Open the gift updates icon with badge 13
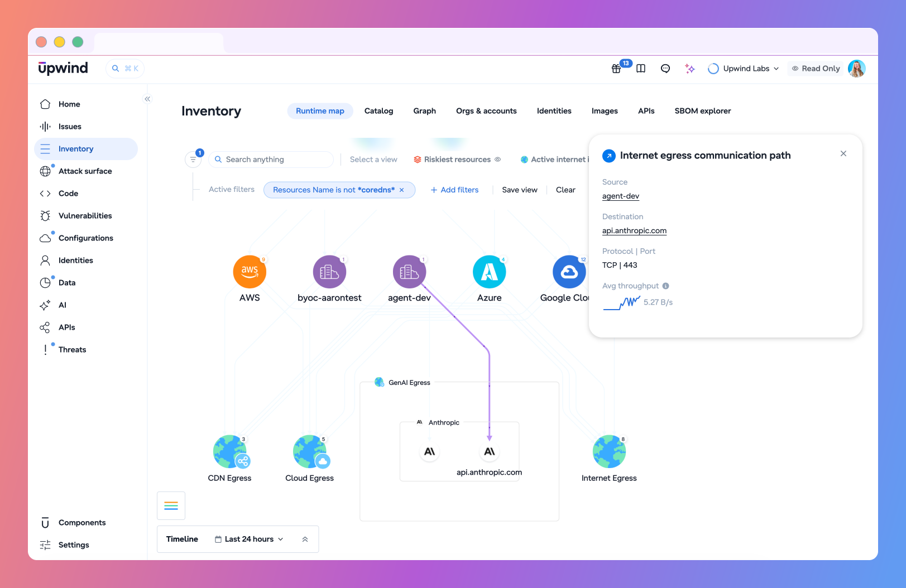 616,69
